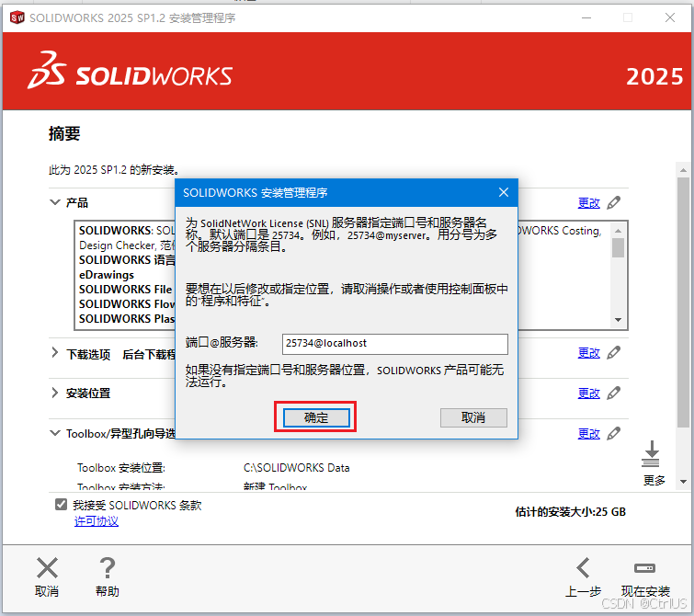The height and width of the screenshot is (616, 694).
Task: Expand the 安装位置 section
Action: point(55,393)
